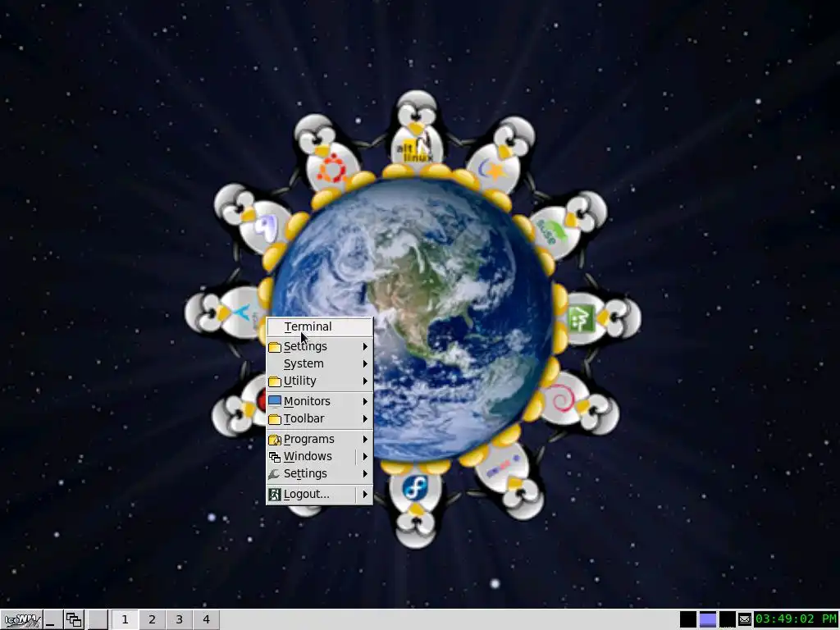The image size is (840, 630).
Task: Expand the Monitors submenu arrow
Action: 365,401
